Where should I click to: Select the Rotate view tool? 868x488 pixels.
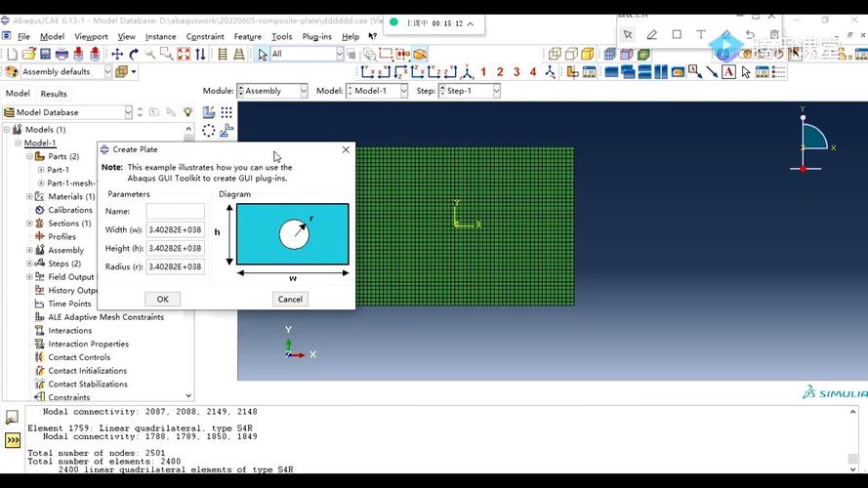click(x=134, y=55)
